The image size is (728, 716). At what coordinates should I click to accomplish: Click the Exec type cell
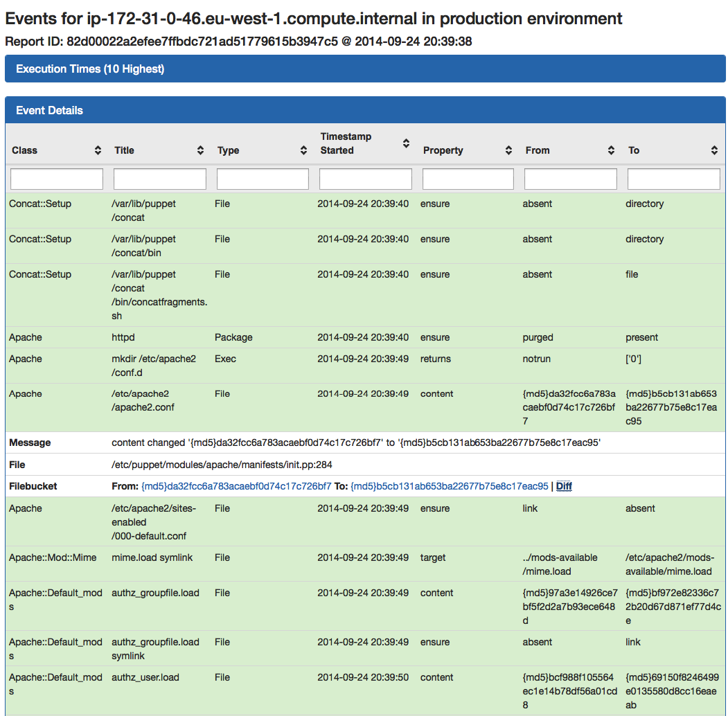coord(225,359)
